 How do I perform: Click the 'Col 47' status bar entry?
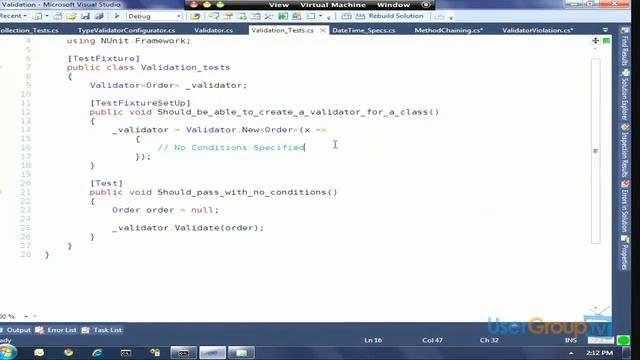tap(432, 340)
